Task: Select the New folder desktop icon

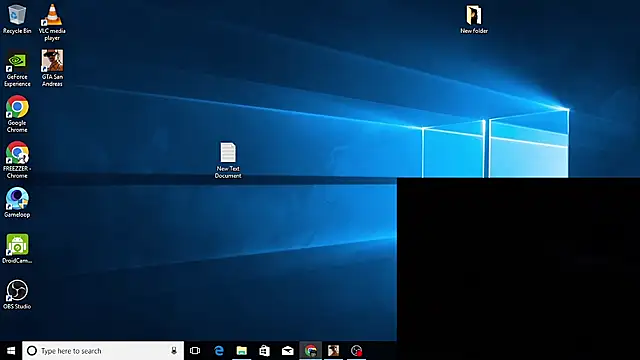Action: (474, 20)
